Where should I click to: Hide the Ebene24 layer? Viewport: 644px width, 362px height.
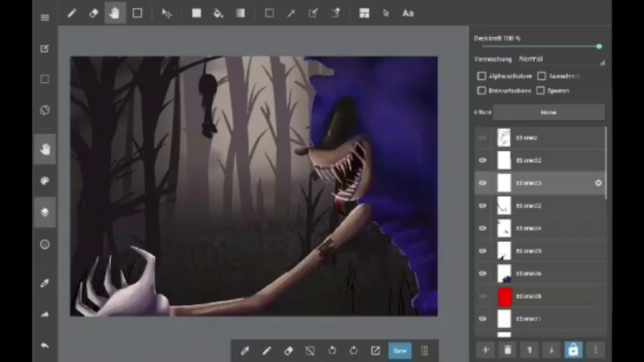click(482, 228)
